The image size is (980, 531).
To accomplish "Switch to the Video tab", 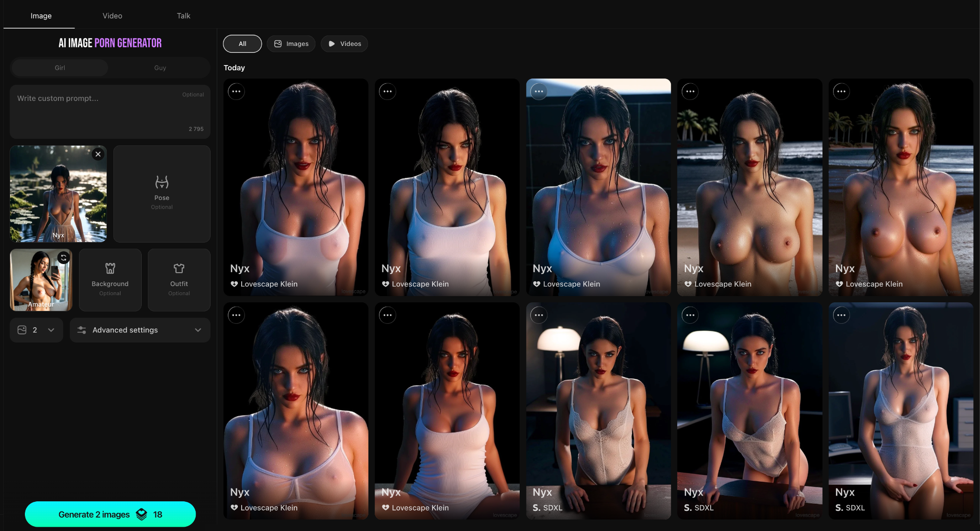I will [112, 16].
